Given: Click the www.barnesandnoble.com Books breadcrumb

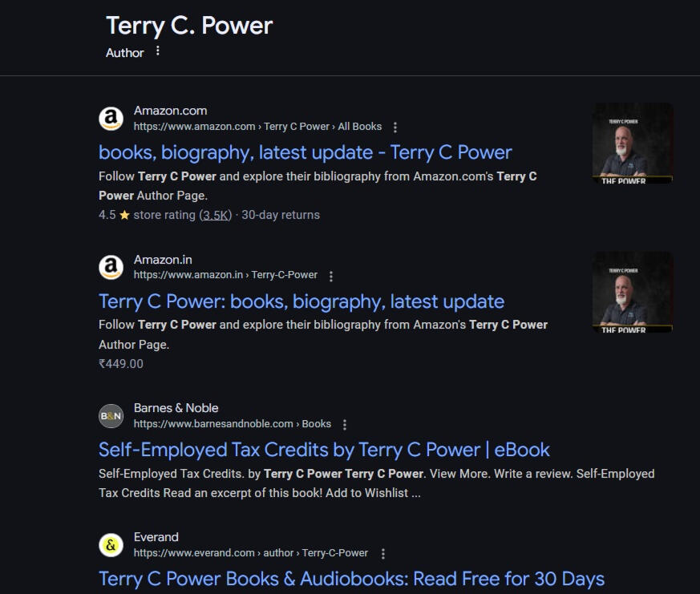Looking at the screenshot, I should point(232,424).
